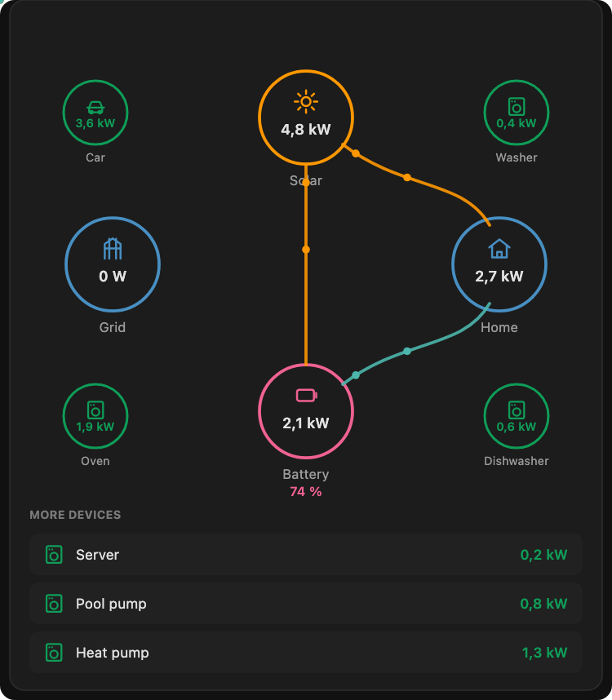612x700 pixels.
Task: Click the Grid 0 W reading
Action: 113,277
